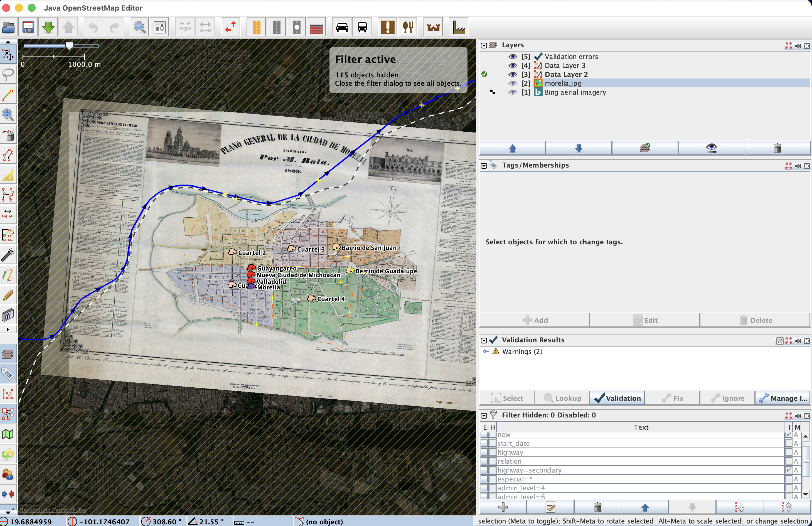Click the red turn-arrows toolbar icon
Viewport: 812px width, 526px height.
click(x=231, y=27)
